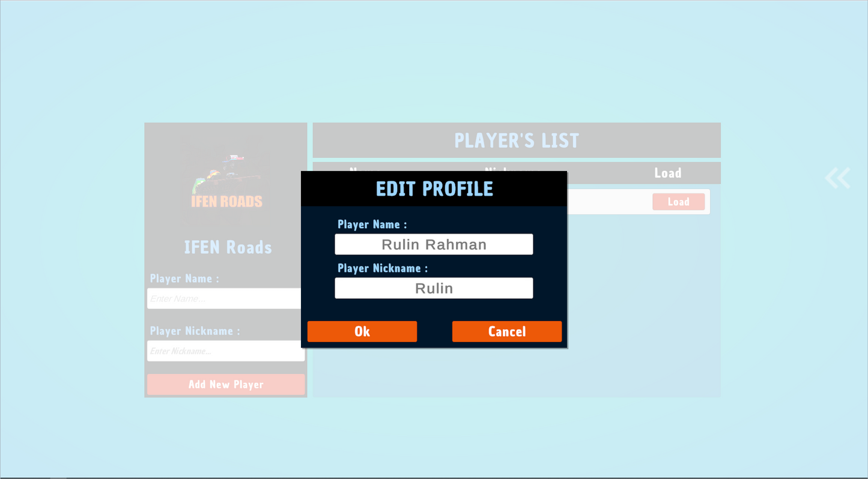Screen dimensions: 868x479
Task: Cancel the profile edit
Action: 506,331
